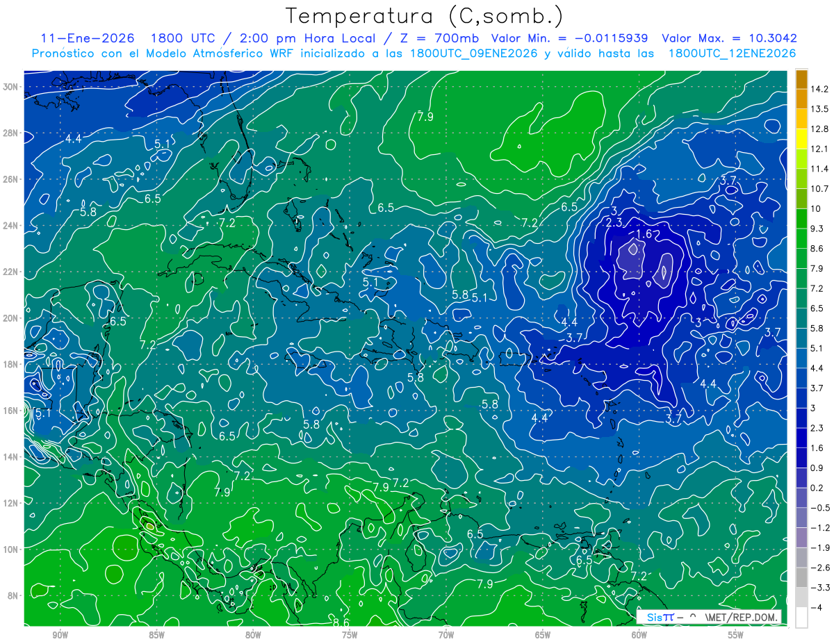Click the -3.3 colorbar label
This screenshot has height=644, width=834.
pos(819,588)
